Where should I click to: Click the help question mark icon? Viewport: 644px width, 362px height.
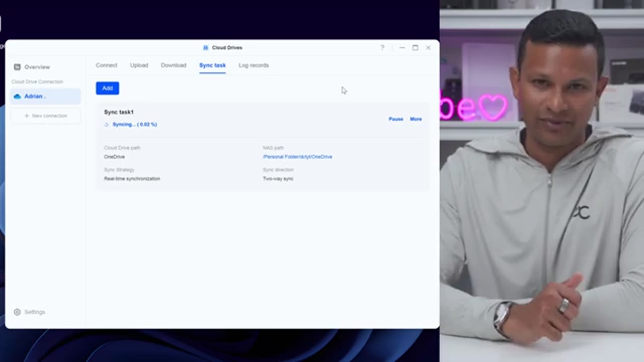(382, 47)
